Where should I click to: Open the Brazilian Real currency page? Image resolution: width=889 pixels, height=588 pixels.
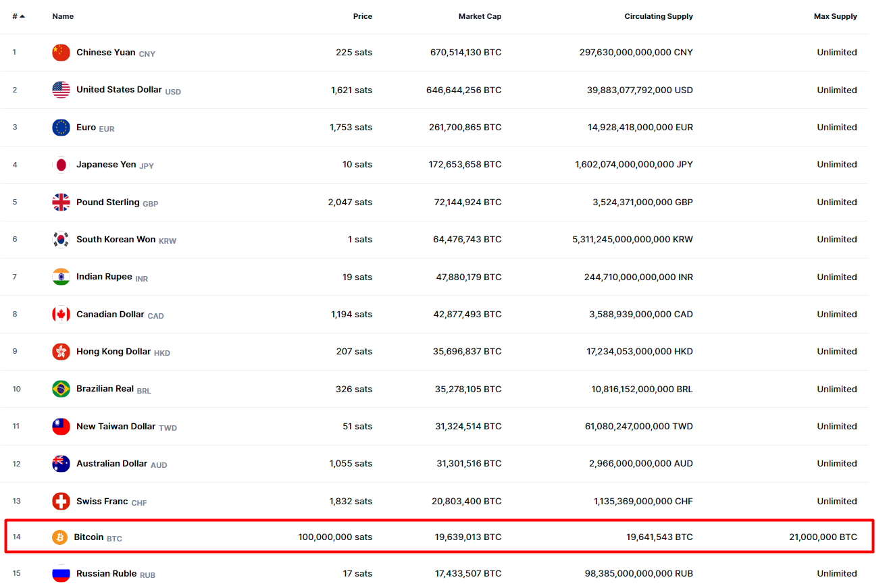pyautogui.click(x=105, y=388)
